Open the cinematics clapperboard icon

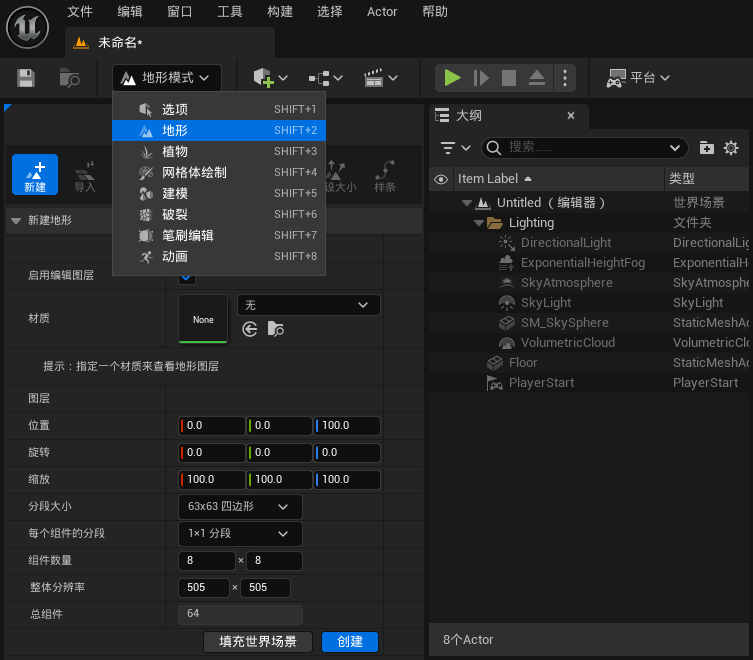(374, 78)
